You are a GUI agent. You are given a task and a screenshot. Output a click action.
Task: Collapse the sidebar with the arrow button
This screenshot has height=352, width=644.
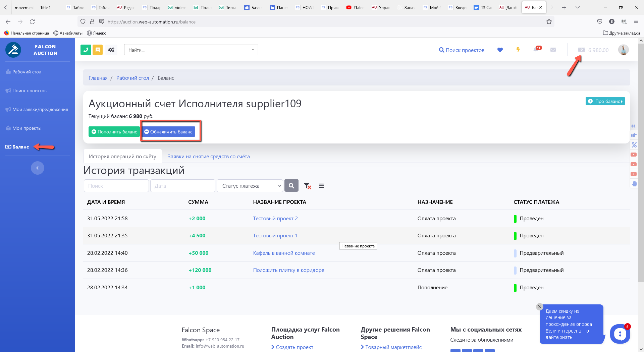(x=38, y=168)
